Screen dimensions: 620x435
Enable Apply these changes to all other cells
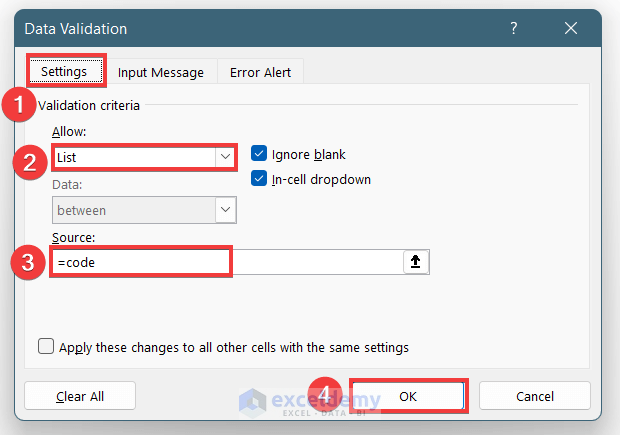click(46, 347)
